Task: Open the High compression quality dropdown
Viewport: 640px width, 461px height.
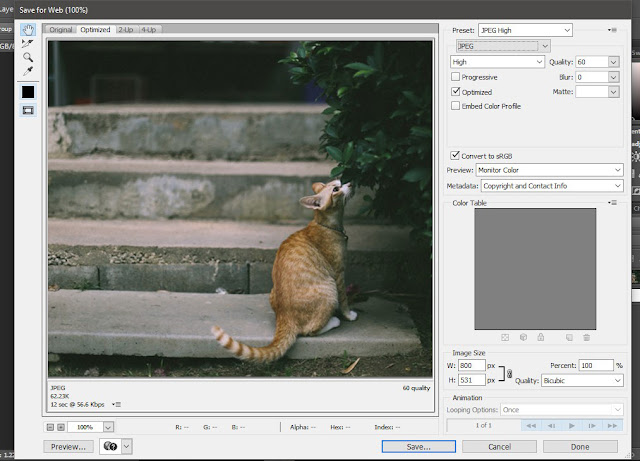Action: 497,62
